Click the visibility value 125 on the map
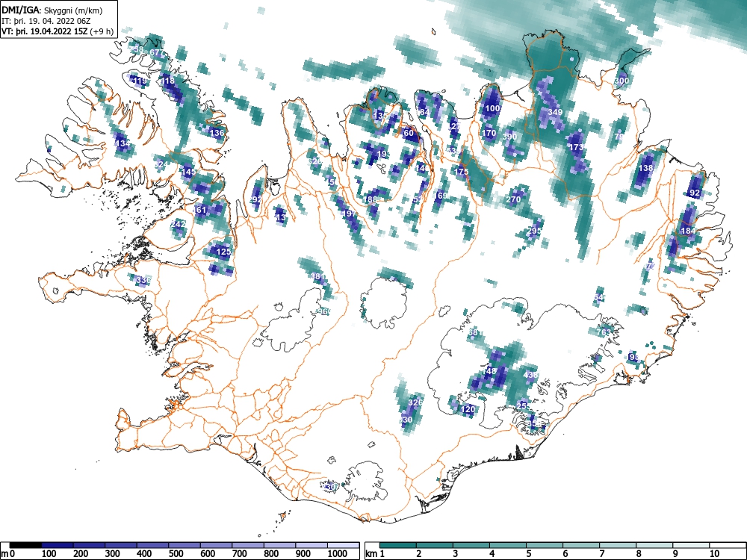The width and height of the screenshot is (747, 560). tap(223, 252)
